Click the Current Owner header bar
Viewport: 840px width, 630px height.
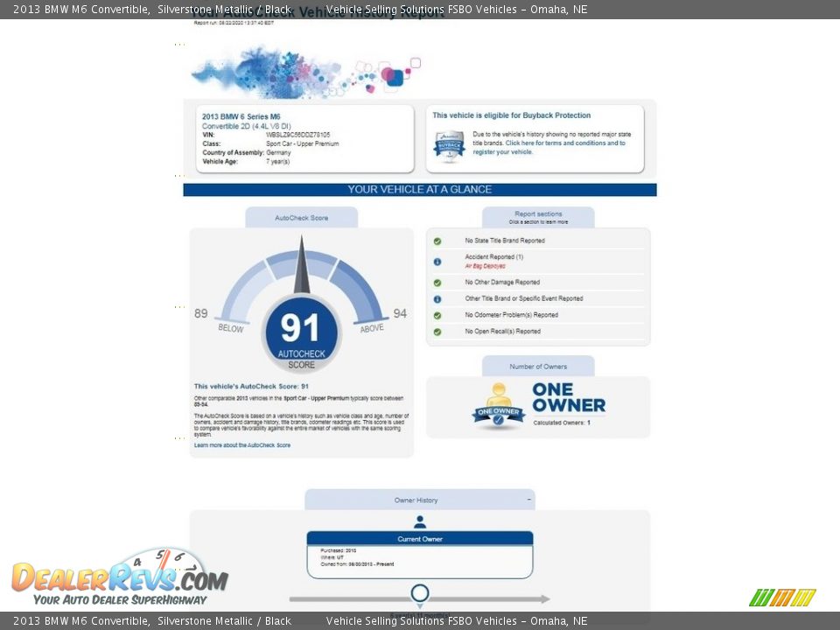click(x=420, y=539)
